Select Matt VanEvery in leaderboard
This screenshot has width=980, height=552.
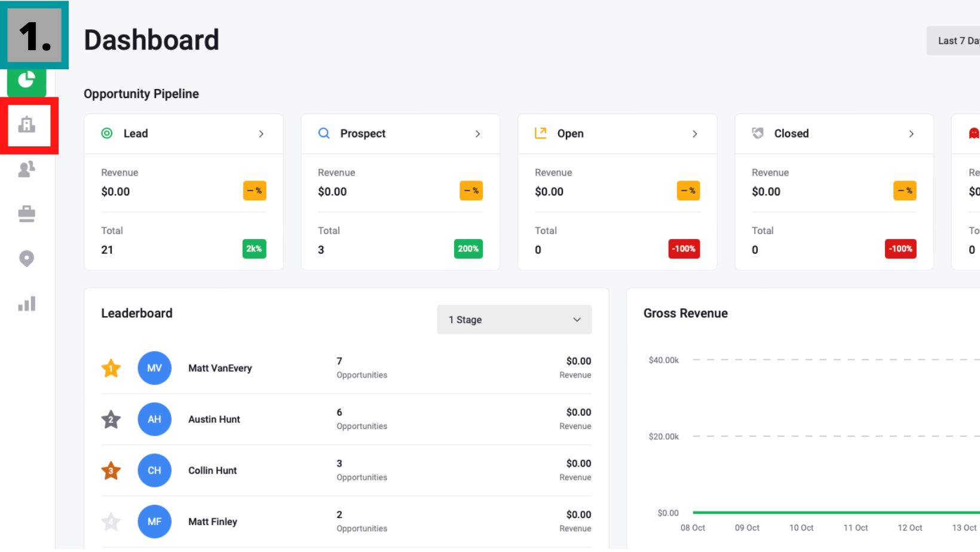point(220,368)
